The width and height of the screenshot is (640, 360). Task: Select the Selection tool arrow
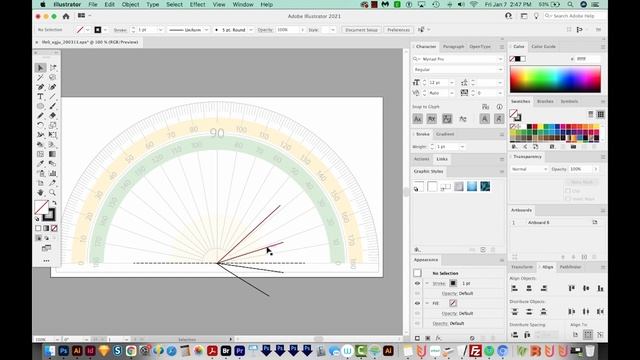40,68
